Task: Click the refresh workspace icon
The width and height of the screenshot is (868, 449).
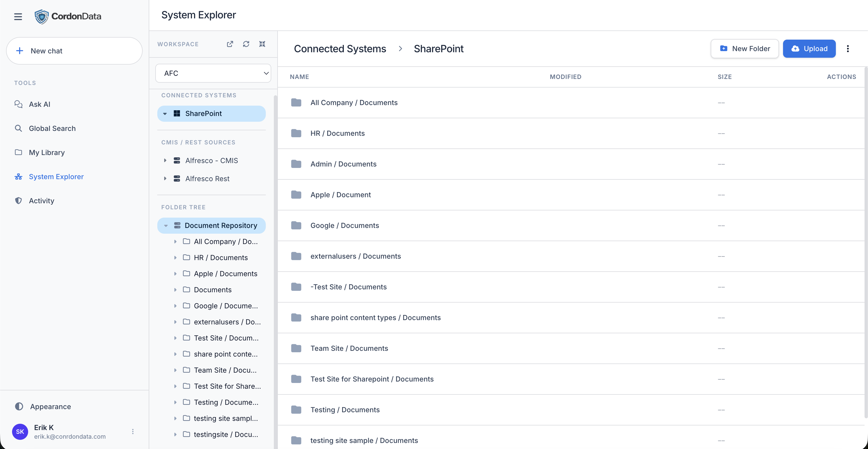Action: (x=246, y=44)
